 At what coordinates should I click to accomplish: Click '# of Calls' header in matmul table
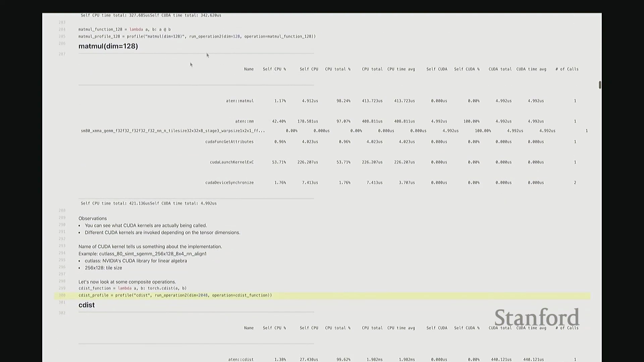tap(567, 69)
